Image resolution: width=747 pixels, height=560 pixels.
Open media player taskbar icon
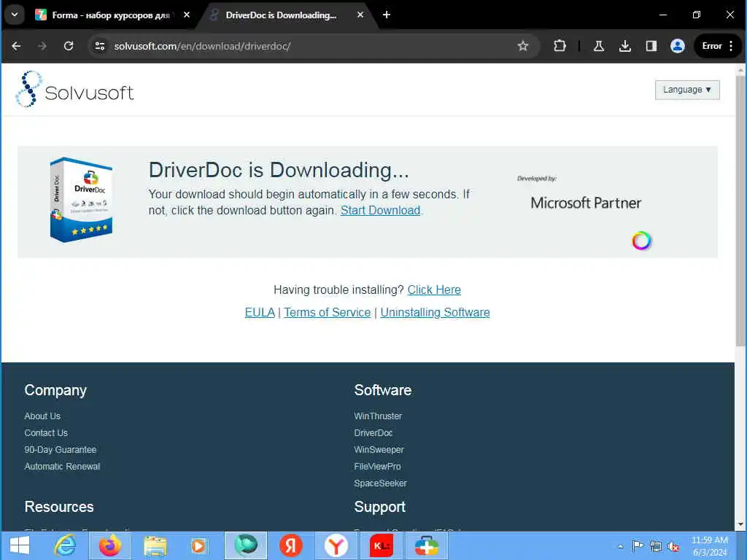tap(198, 545)
